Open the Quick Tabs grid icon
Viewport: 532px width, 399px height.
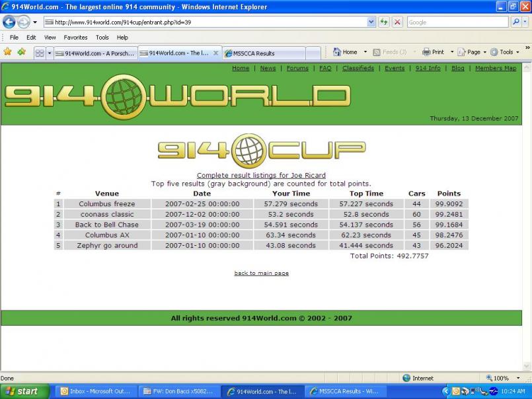pyautogui.click(x=40, y=53)
